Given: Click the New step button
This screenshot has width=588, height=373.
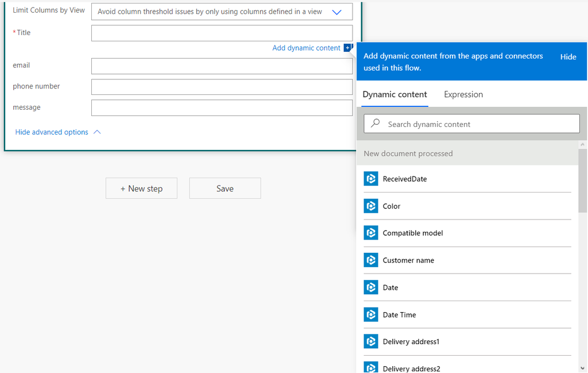Looking at the screenshot, I should tap(141, 188).
